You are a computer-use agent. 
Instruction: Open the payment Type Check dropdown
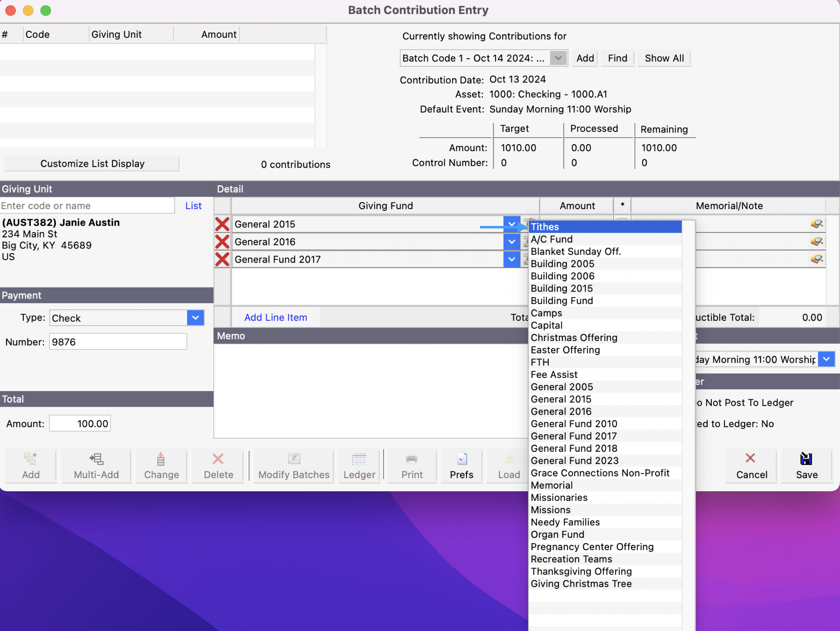(x=196, y=318)
